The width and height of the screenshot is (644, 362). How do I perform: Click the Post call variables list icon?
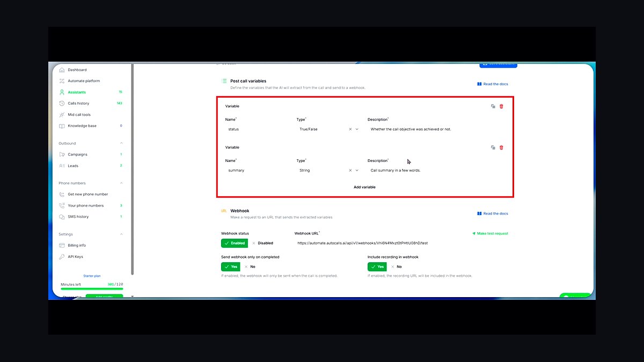pos(224,81)
